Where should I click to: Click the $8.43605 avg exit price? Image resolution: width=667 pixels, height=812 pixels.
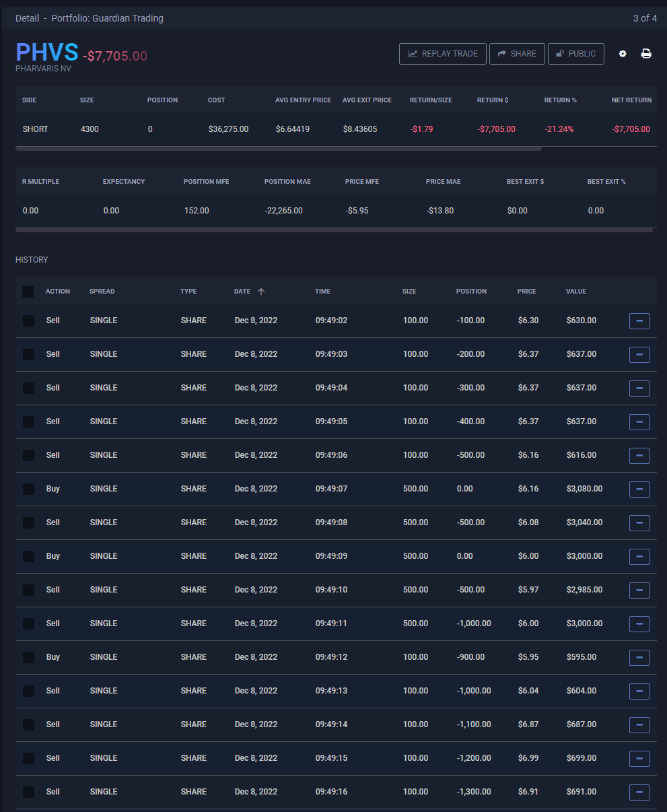(x=360, y=129)
